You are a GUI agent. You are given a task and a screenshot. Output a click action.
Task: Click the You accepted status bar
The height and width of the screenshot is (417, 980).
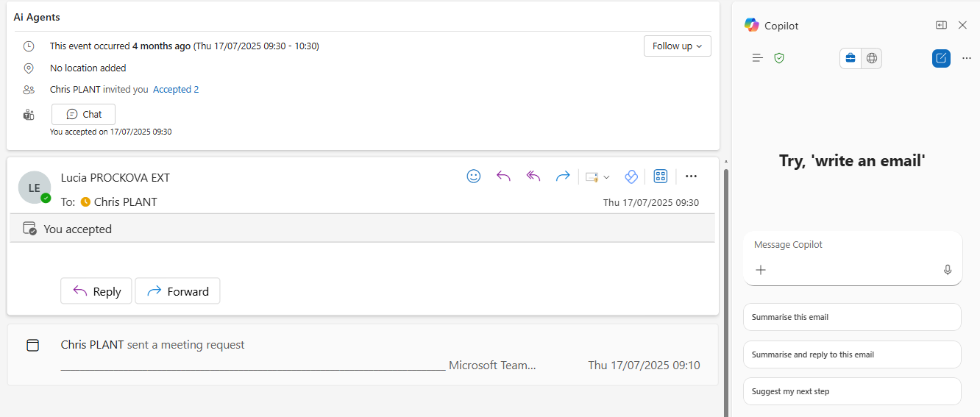click(363, 229)
